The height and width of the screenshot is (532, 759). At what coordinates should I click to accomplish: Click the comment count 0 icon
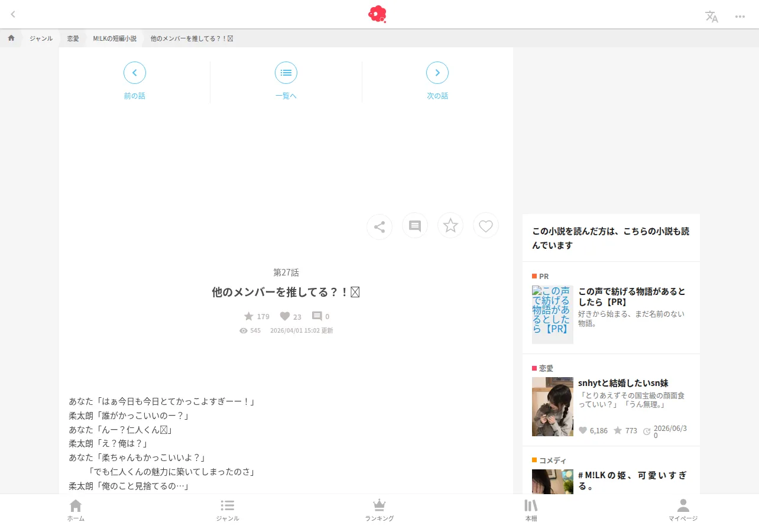tap(320, 316)
